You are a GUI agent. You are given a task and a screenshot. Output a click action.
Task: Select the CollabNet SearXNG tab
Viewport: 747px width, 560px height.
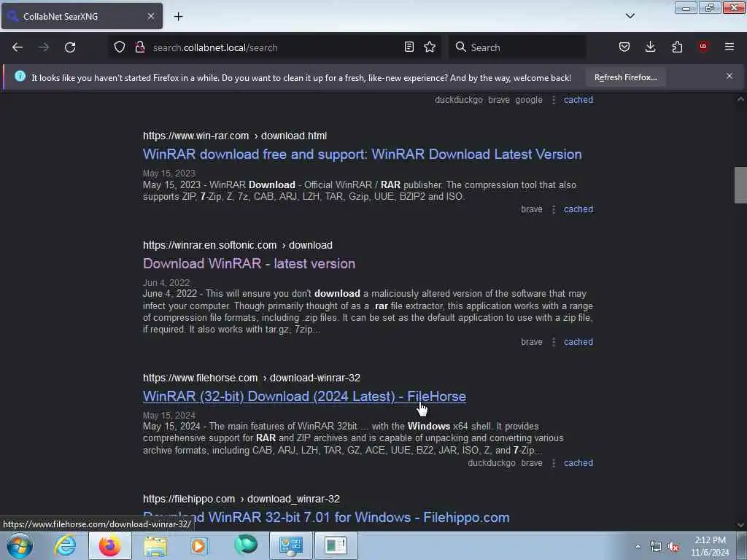click(x=82, y=16)
